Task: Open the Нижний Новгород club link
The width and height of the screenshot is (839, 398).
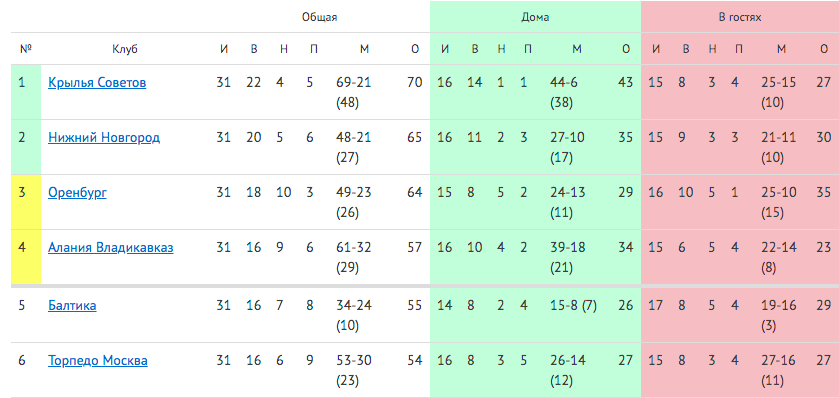Action: click(x=104, y=137)
